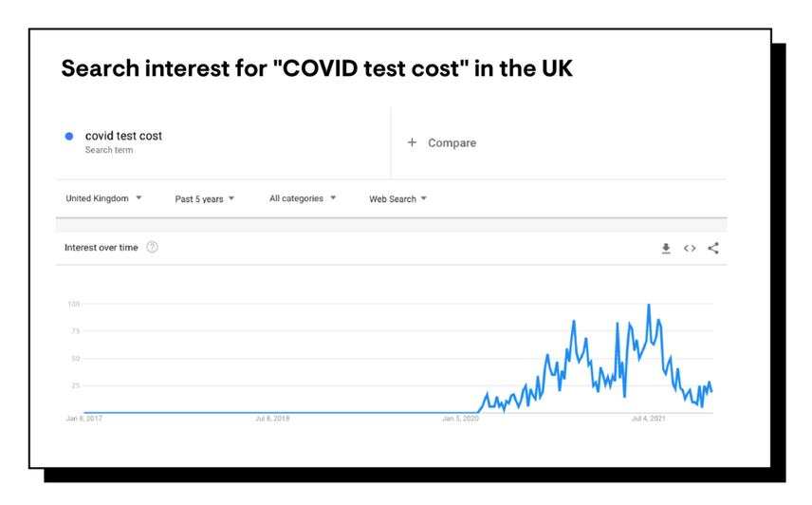This screenshot has height=505, width=812.
Task: Click the help question mark icon
Action: [152, 248]
